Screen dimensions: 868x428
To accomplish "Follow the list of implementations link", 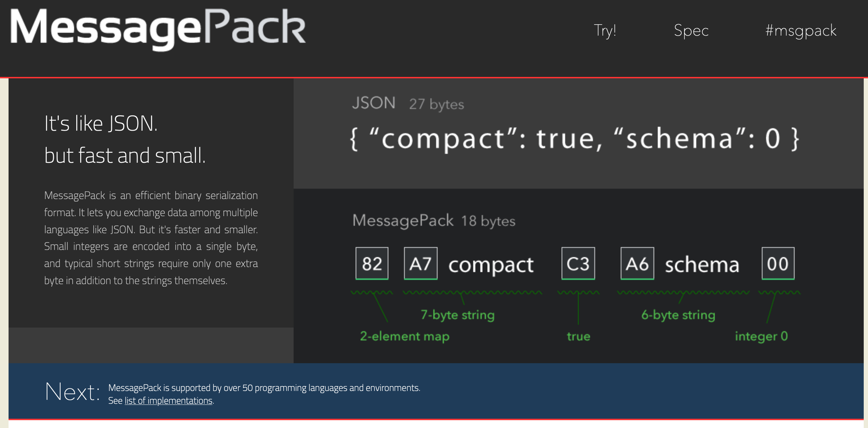I will point(169,401).
